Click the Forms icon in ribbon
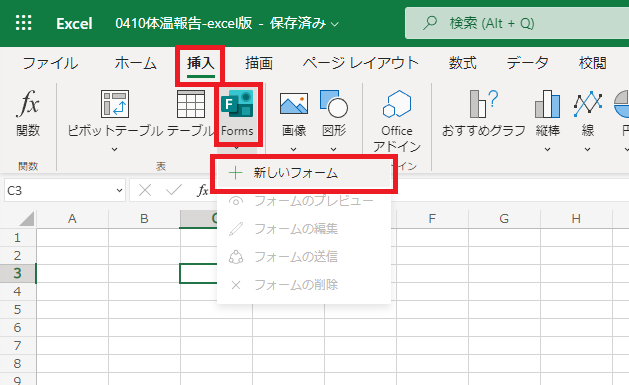This screenshot has height=385, width=629. point(237,103)
